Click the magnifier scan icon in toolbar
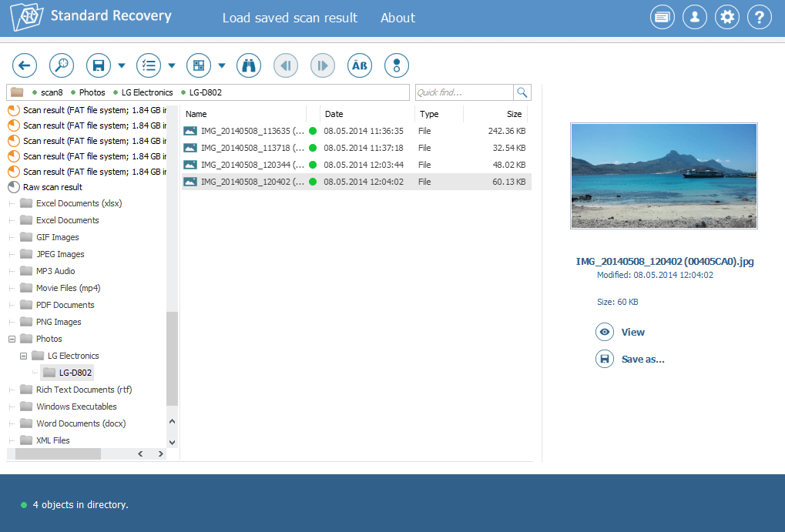This screenshot has height=532, width=785. pos(62,65)
